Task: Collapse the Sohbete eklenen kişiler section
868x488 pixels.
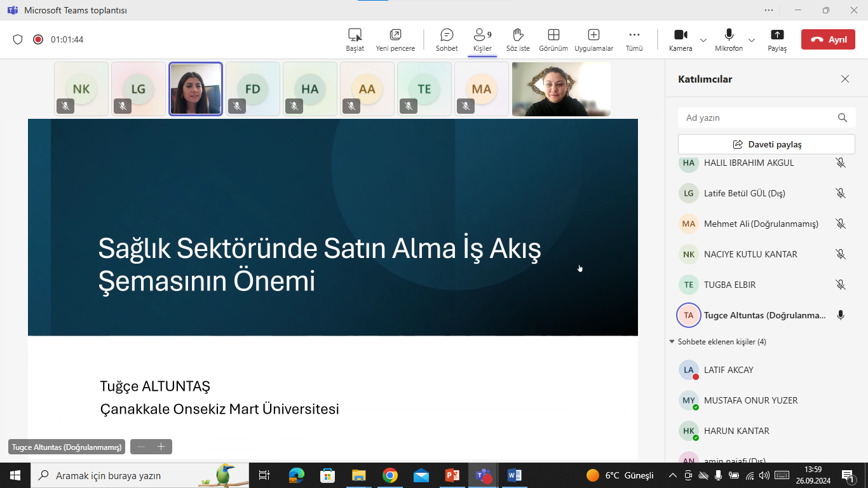Action: 672,342
